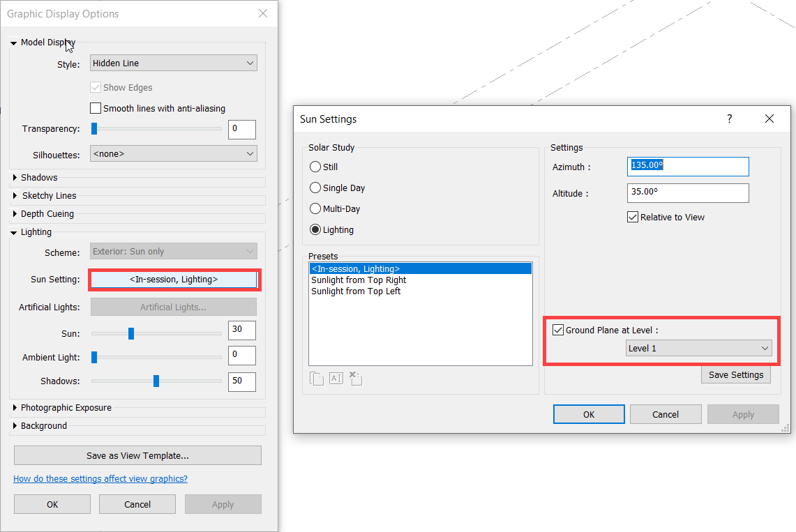Screen dimensions: 796x532
Task: Open Save as View Template dialog
Action: [x=137, y=455]
